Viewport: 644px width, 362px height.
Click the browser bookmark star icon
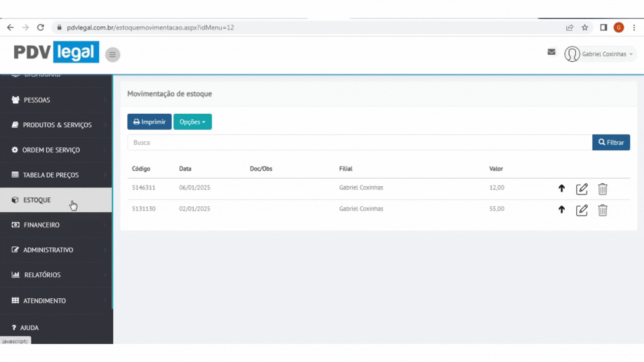tap(585, 28)
